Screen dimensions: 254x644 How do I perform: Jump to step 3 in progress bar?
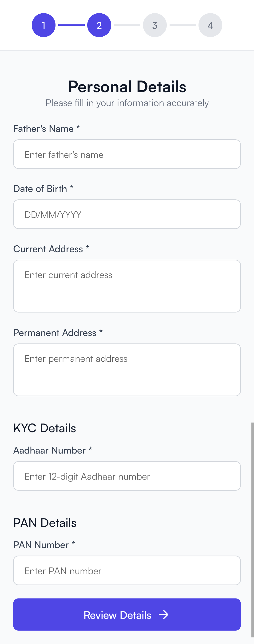point(155,25)
